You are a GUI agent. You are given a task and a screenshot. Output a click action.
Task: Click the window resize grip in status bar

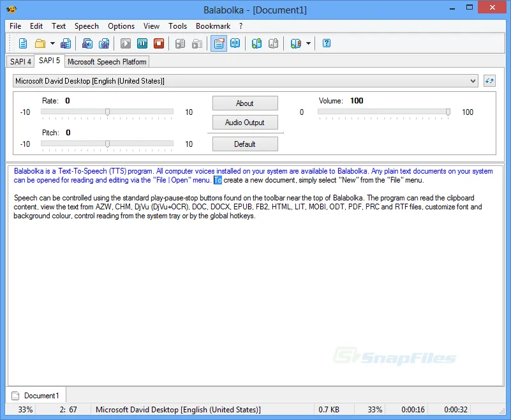tap(502, 411)
